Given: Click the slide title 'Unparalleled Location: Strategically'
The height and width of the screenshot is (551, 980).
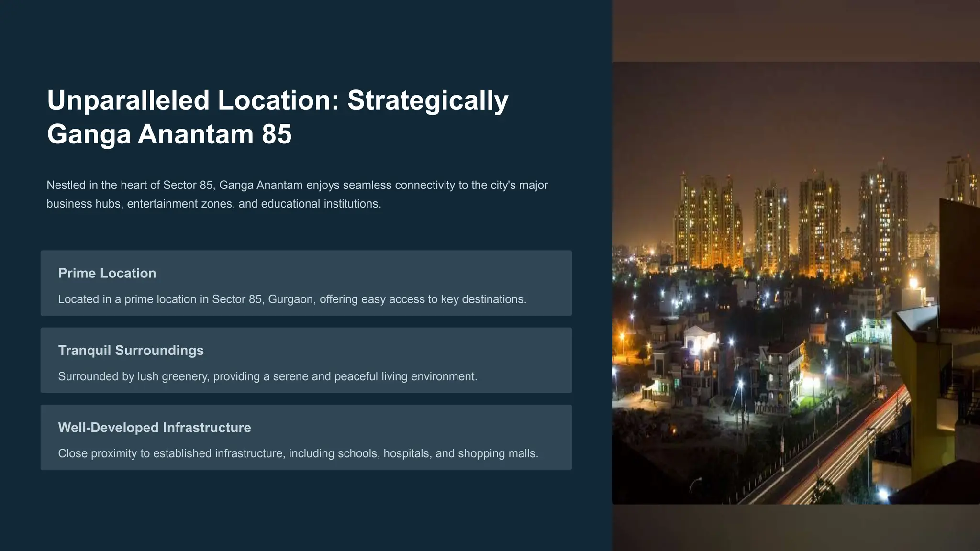Looking at the screenshot, I should click(x=278, y=100).
